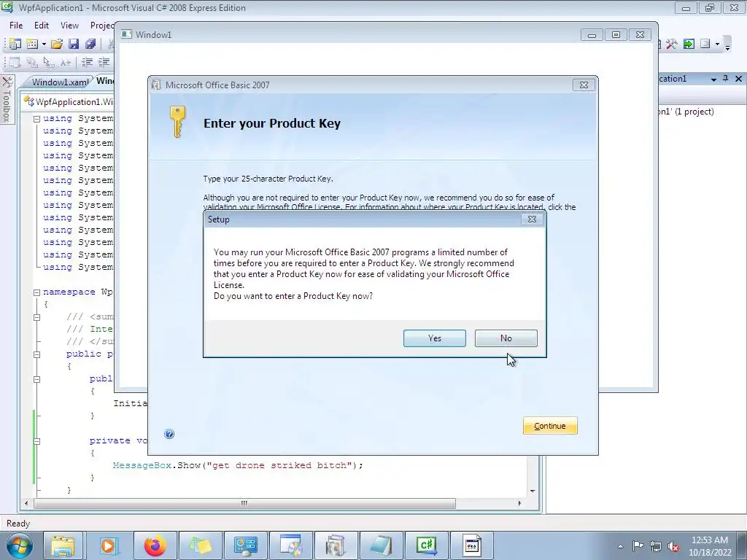Screen dimensions: 747x560
Task: Collapse the summary comment block
Action: 36,317
